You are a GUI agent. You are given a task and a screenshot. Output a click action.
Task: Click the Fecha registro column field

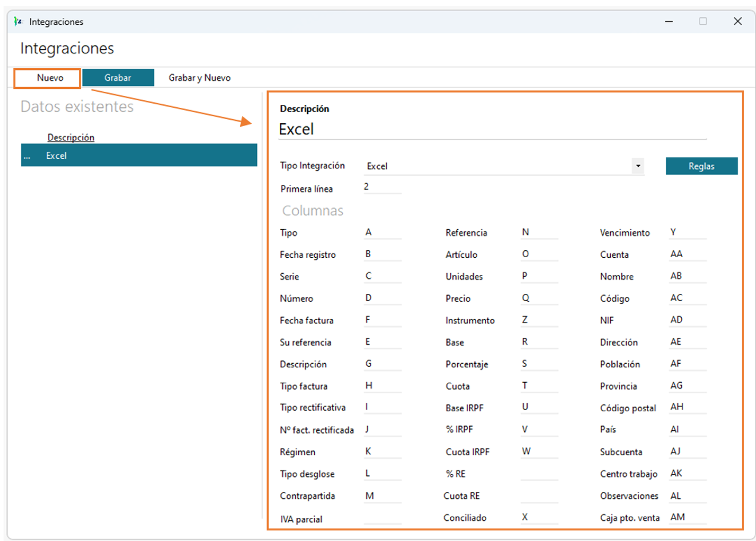coord(382,254)
